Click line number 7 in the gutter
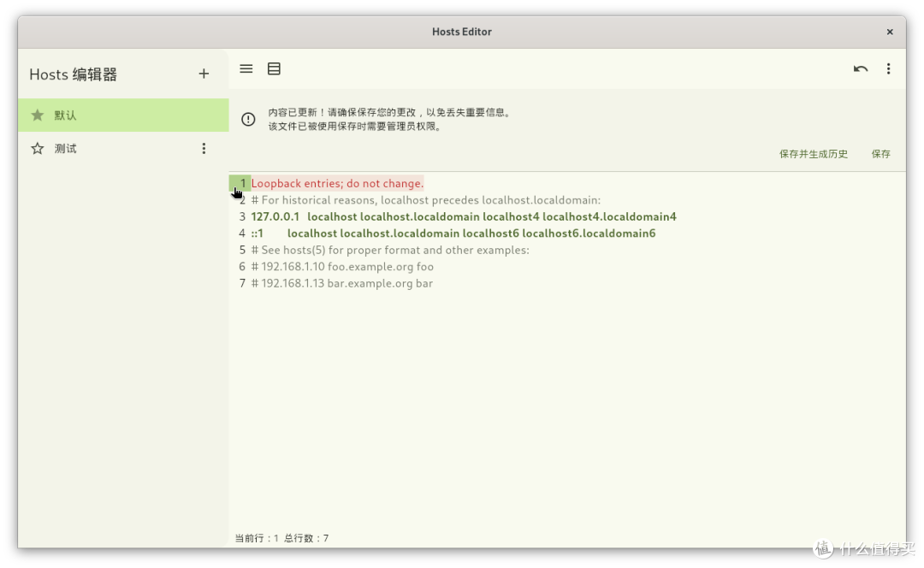The image size is (924, 568). (x=242, y=283)
